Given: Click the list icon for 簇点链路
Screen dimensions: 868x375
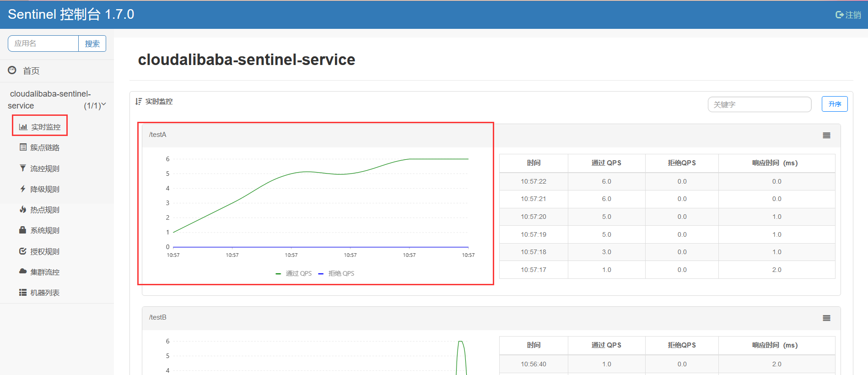Looking at the screenshot, I should click(23, 147).
